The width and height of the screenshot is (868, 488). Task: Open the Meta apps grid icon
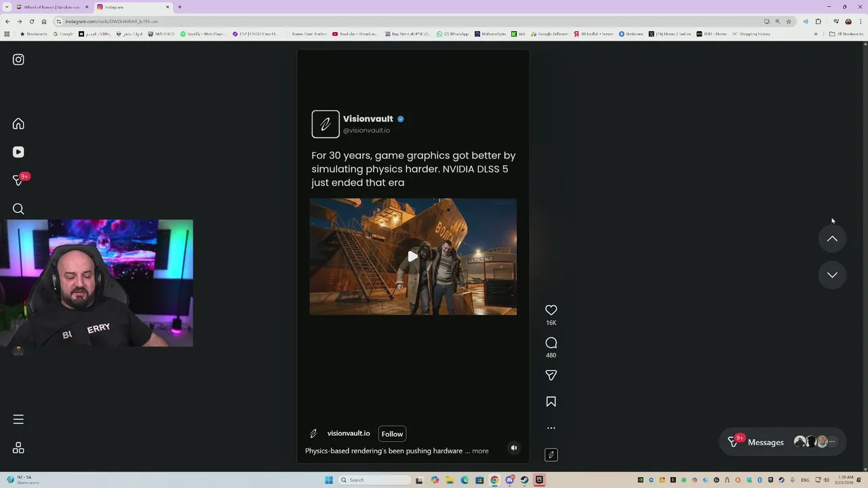pyautogui.click(x=18, y=448)
